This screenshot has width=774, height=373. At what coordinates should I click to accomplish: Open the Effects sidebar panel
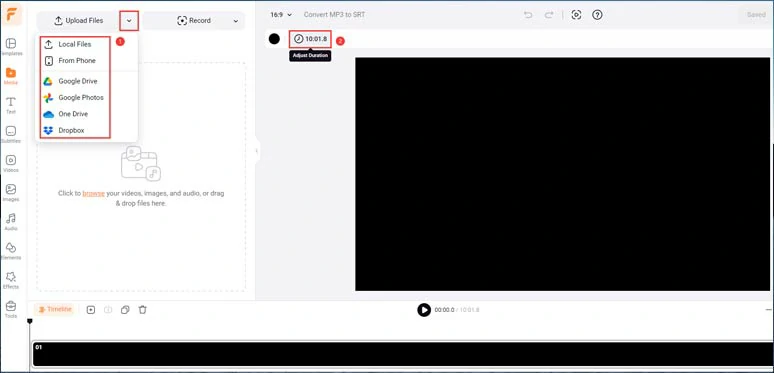tap(11, 280)
